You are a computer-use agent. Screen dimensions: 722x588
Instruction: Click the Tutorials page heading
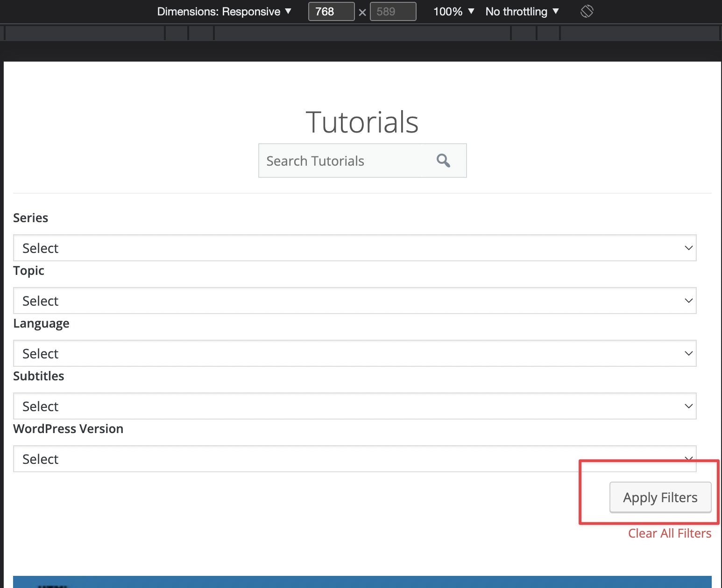pyautogui.click(x=362, y=122)
